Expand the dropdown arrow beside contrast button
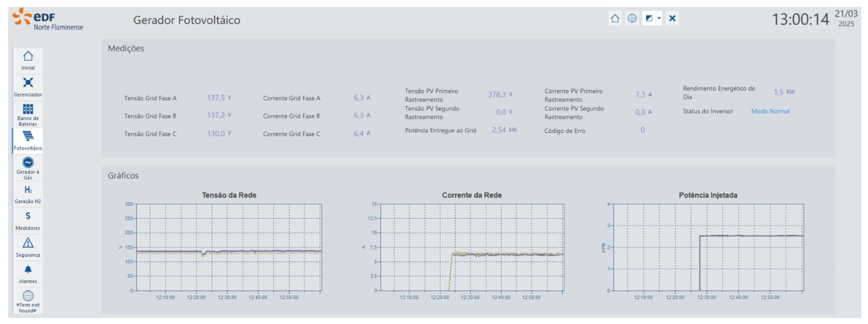This screenshot has width=868, height=324. (659, 18)
